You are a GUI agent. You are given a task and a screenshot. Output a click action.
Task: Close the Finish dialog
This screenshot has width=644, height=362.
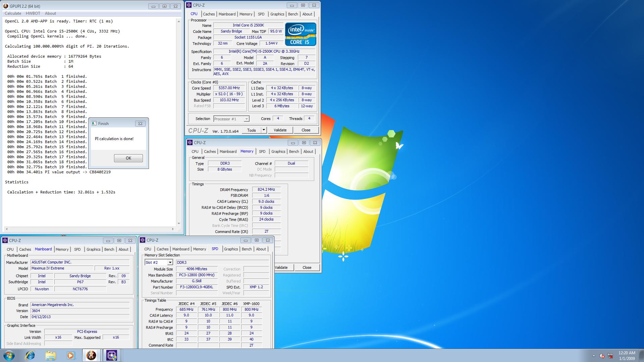[x=140, y=123]
